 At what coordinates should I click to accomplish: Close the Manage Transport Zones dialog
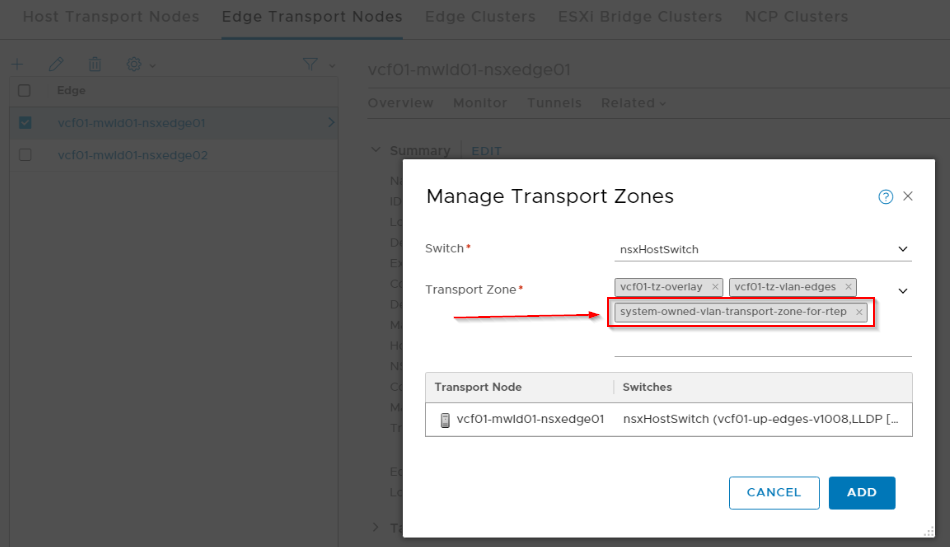(908, 196)
